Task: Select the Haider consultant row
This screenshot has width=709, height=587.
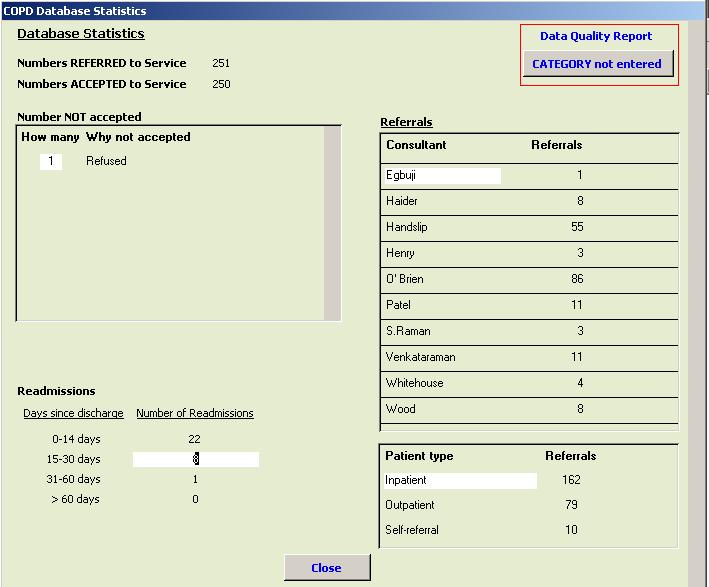Action: pyautogui.click(x=529, y=201)
